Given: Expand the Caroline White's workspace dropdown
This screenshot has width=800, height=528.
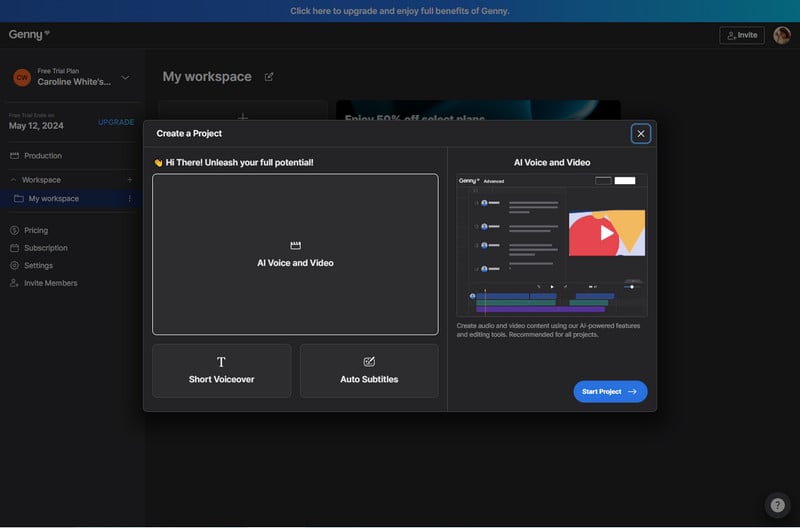Looking at the screenshot, I should 126,78.
